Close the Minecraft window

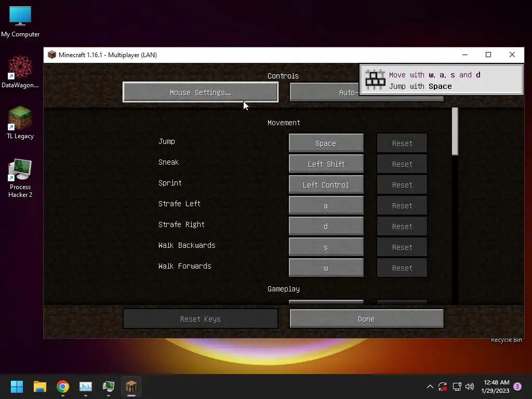click(512, 55)
